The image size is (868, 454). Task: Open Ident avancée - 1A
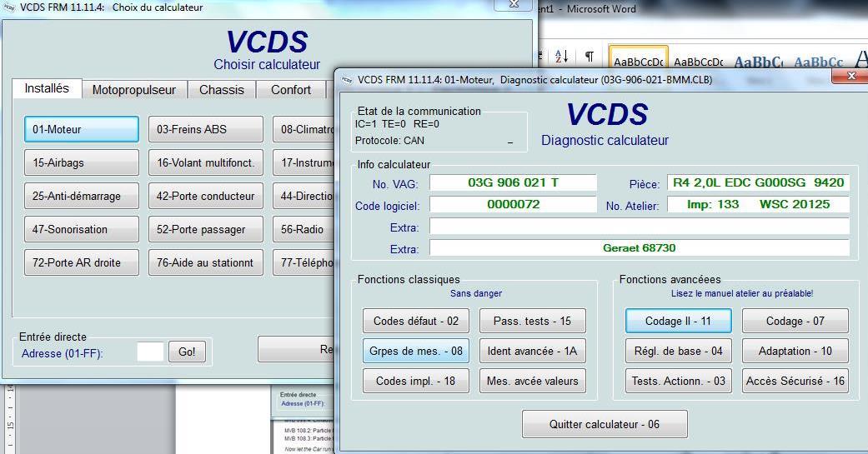coord(533,352)
